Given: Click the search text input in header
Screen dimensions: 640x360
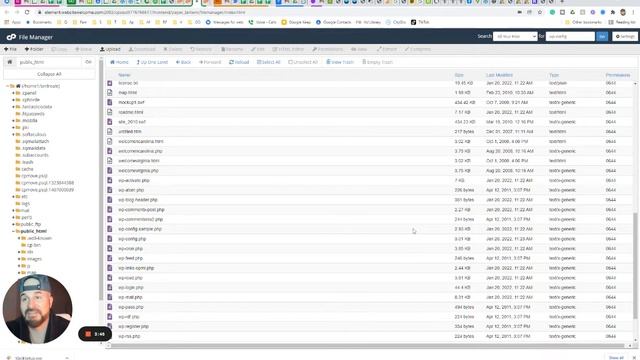Looking at the screenshot, I should (x=570, y=37).
